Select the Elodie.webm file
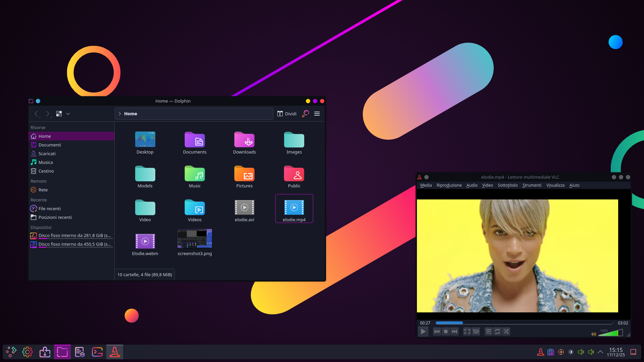This screenshot has height=362, width=644. (145, 241)
